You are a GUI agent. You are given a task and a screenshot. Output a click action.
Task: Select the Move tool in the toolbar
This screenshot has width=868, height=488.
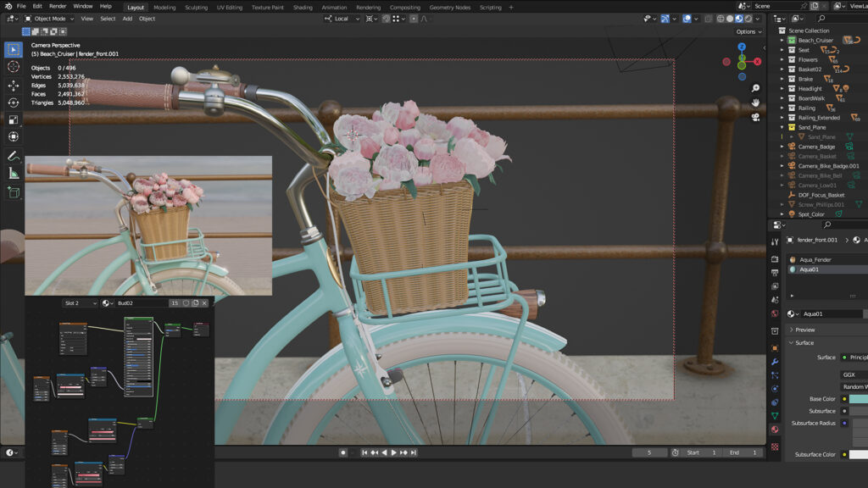click(14, 85)
